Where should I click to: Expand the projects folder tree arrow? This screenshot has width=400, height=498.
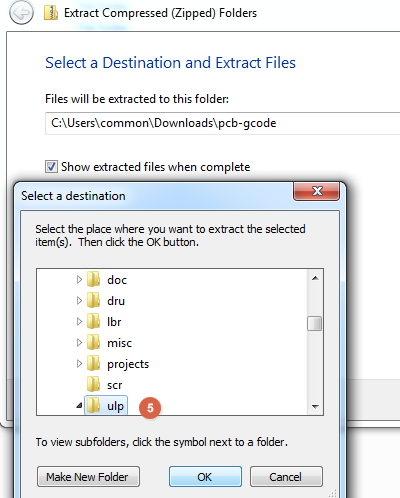[x=79, y=363]
